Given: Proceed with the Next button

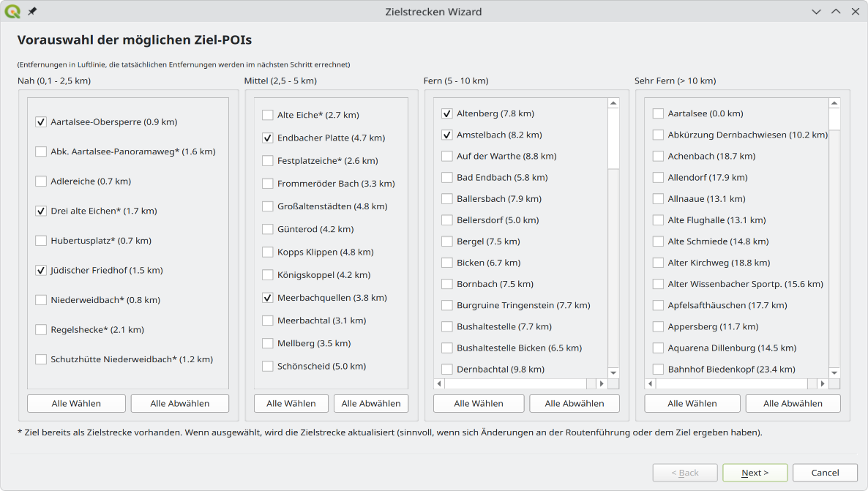Looking at the screenshot, I should [755, 473].
